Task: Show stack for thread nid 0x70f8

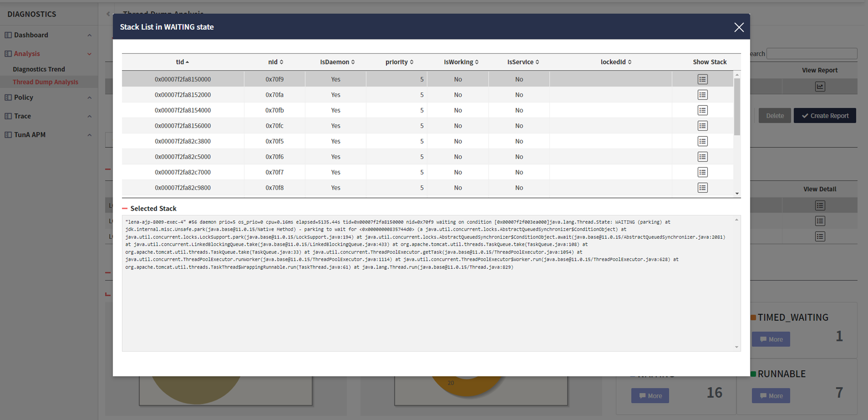Action: pos(702,188)
